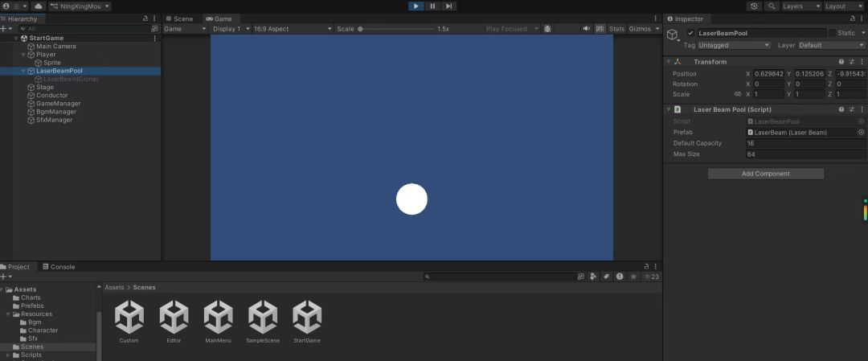This screenshot has height=361, width=868.
Task: Open the StartGame scene asset thumbnail
Action: point(307,318)
